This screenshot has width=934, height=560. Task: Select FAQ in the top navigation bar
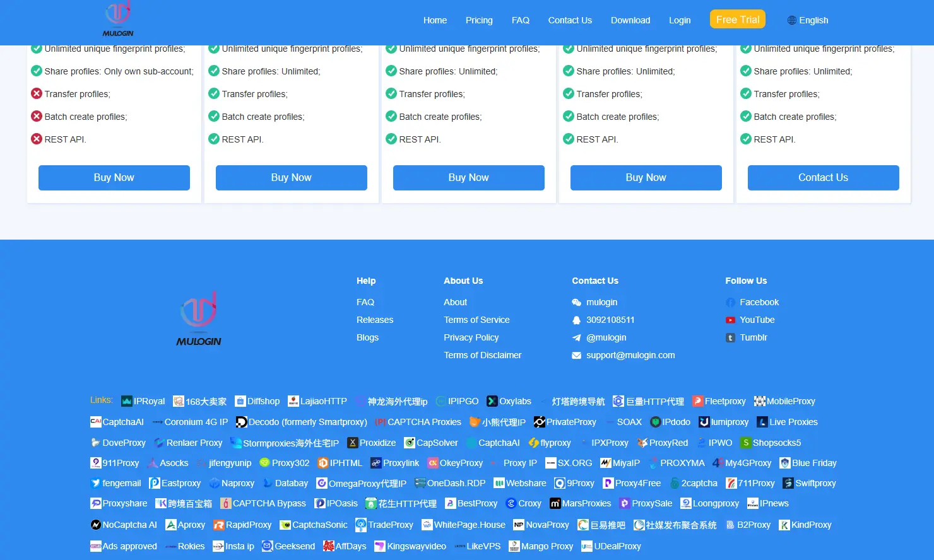pyautogui.click(x=521, y=20)
